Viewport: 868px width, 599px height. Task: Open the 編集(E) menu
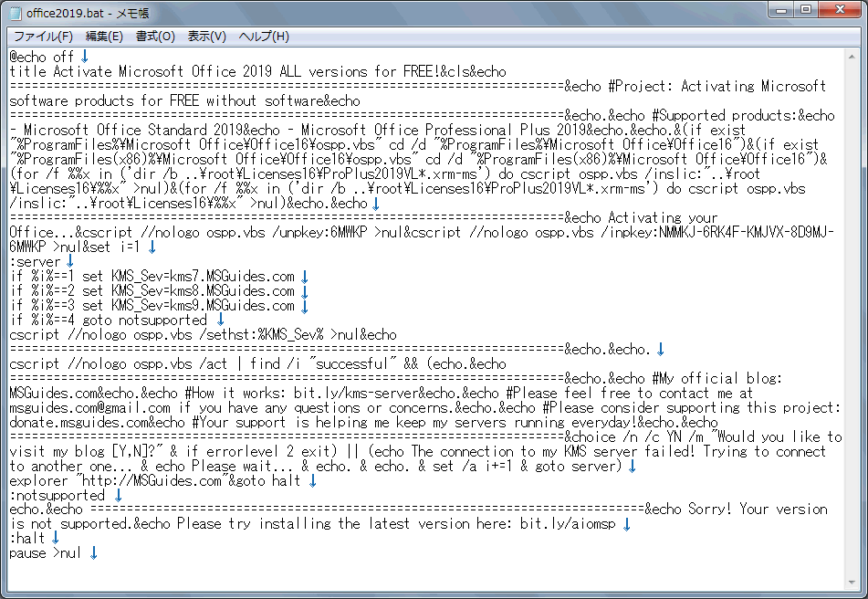pos(104,37)
